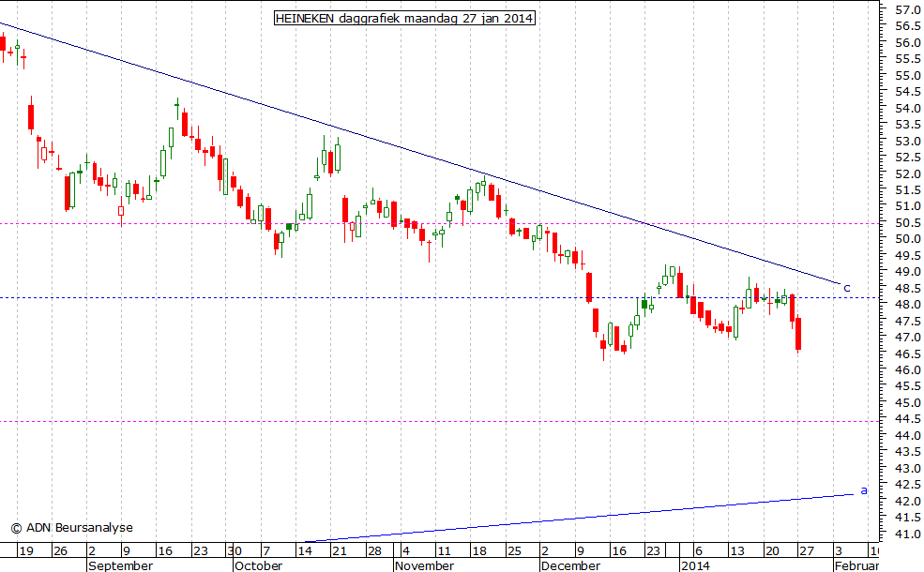The image size is (924, 572).
Task: Select date label '30' on the time axis
Action: tap(235, 551)
